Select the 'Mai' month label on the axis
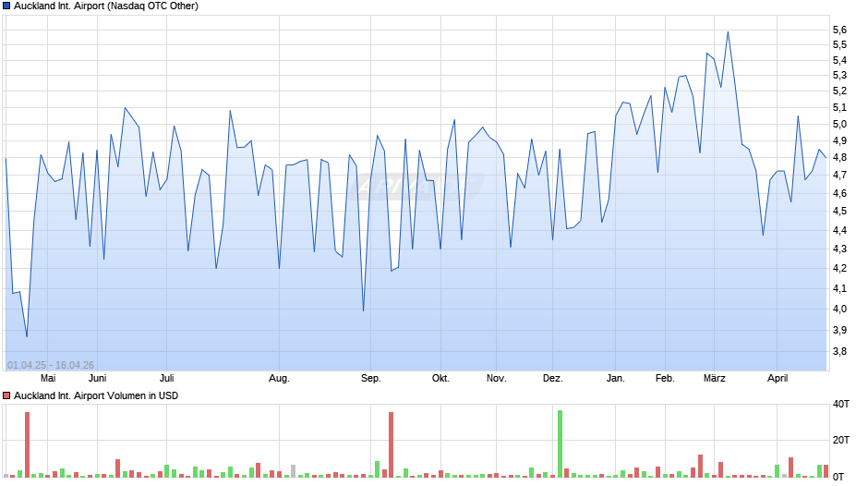 click(48, 379)
